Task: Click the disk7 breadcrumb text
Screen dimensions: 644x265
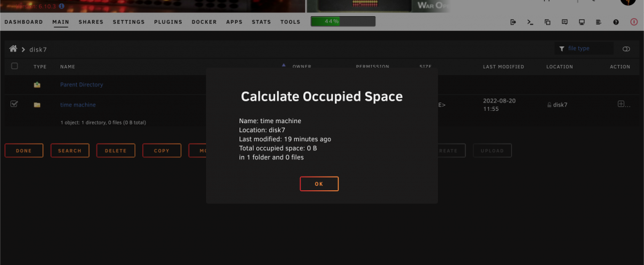Action: pos(38,50)
